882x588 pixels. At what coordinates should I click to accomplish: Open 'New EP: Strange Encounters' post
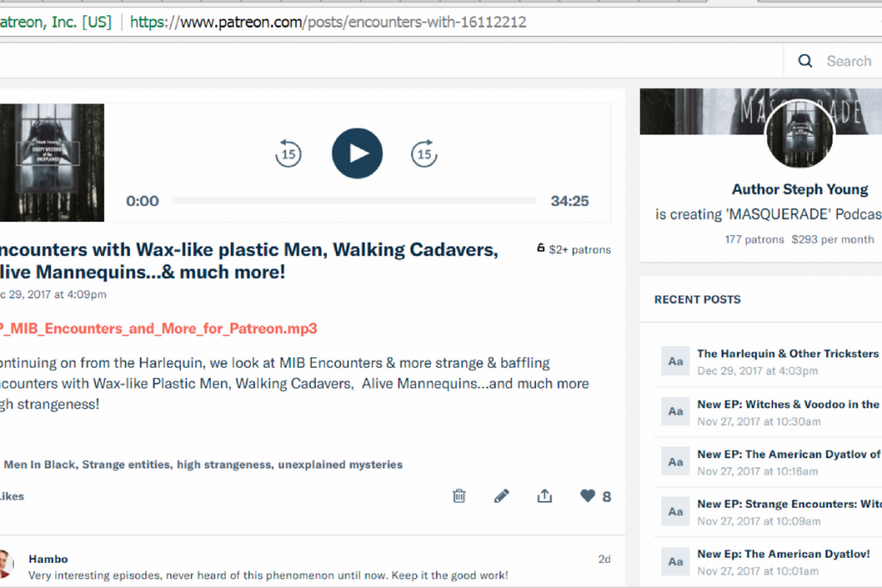pos(790,504)
